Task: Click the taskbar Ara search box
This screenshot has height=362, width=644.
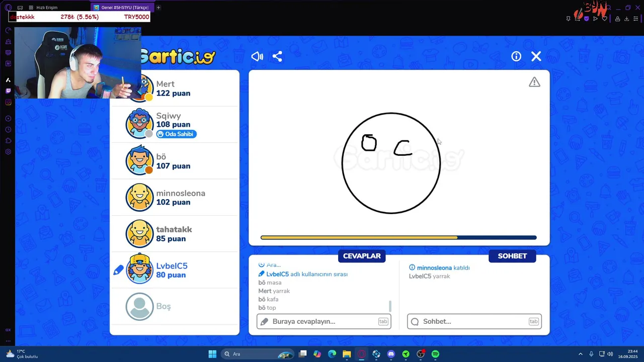Action: click(x=257, y=354)
